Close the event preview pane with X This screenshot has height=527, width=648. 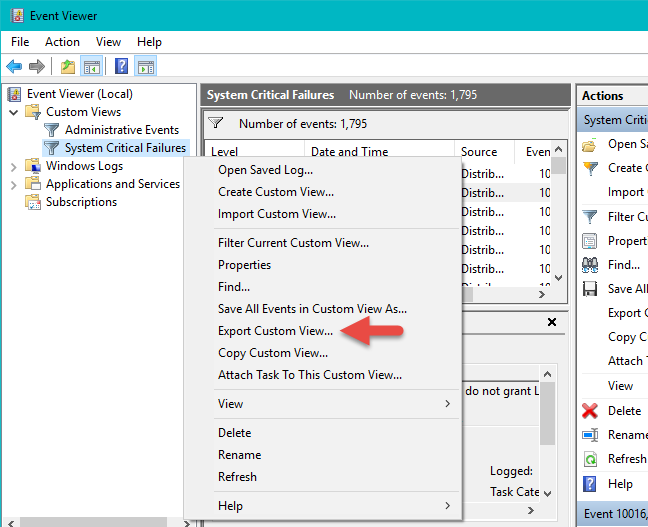pyautogui.click(x=552, y=322)
